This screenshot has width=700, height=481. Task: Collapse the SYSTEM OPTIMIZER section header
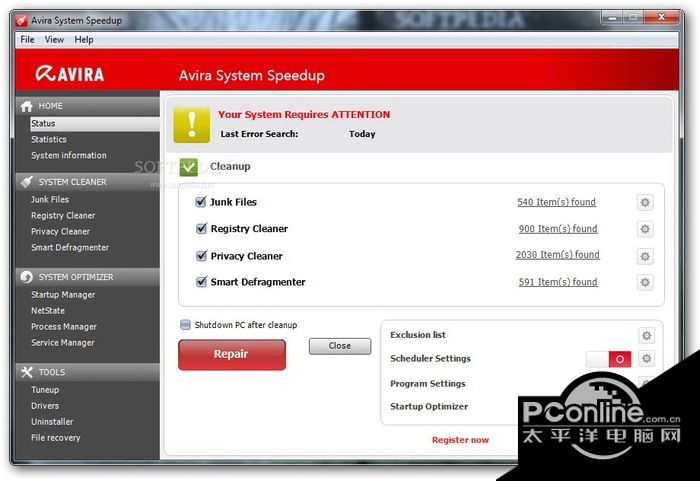(88, 277)
